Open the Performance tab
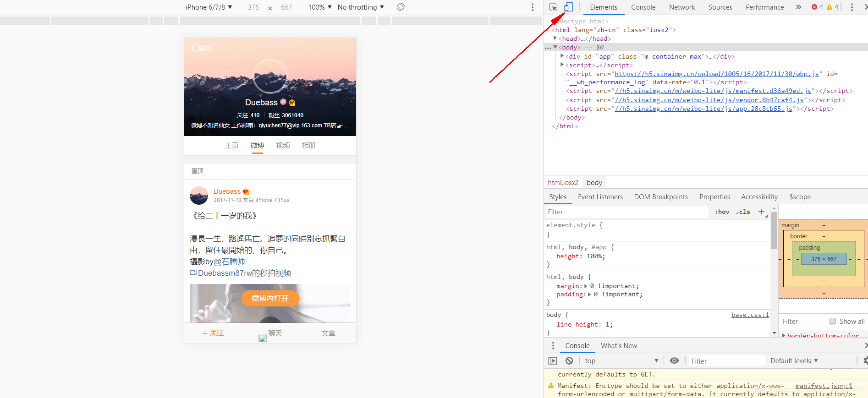Screen dimensions: 868x398 (764, 7)
